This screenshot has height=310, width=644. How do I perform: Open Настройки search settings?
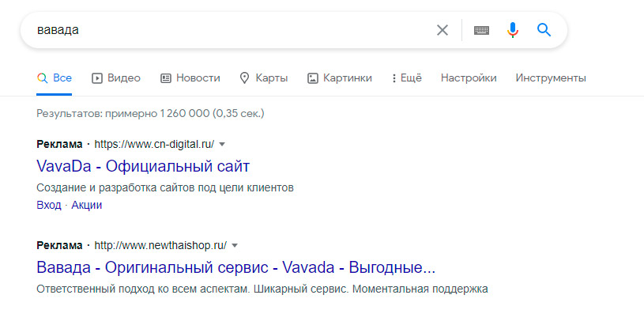(469, 77)
